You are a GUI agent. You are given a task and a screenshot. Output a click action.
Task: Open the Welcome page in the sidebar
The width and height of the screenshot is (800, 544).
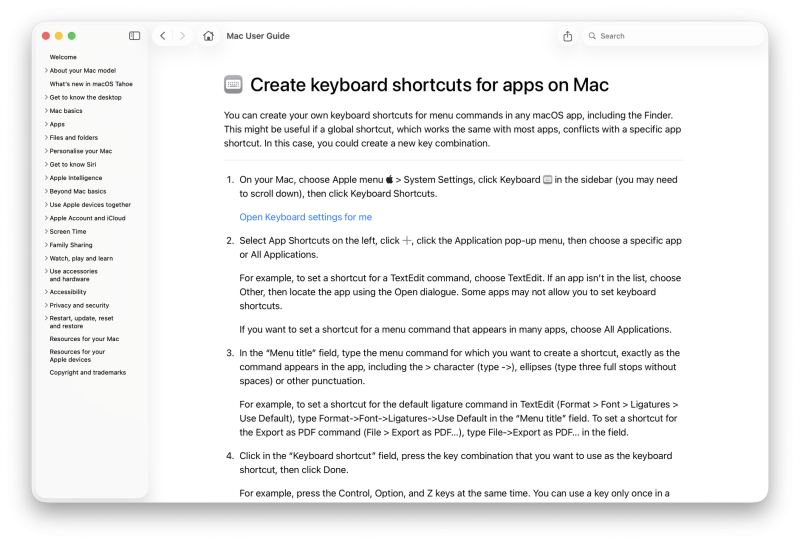point(63,57)
